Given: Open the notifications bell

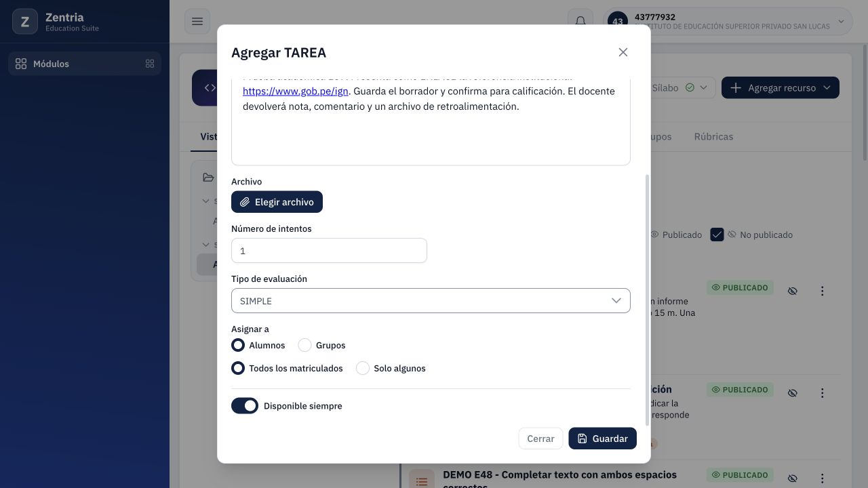Looking at the screenshot, I should coord(580,21).
